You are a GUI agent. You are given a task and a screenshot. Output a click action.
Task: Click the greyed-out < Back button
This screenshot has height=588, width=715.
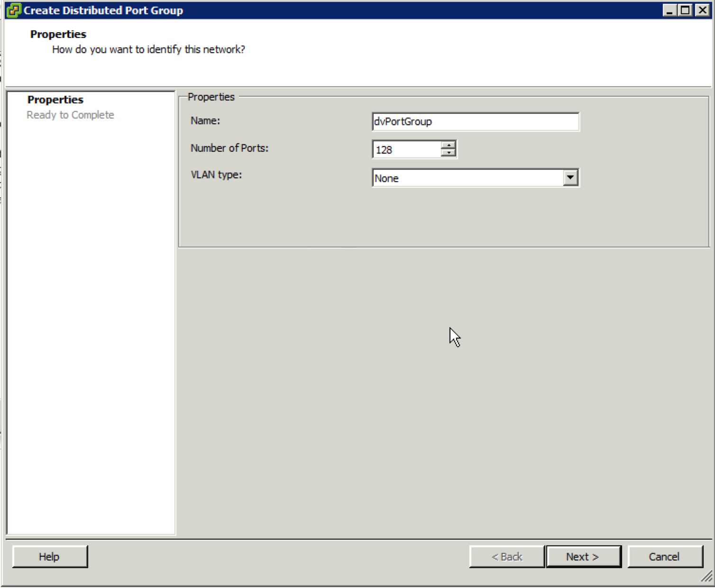[506, 557]
